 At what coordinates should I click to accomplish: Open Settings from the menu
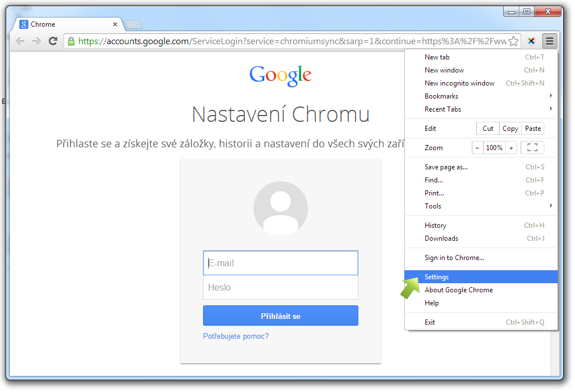tap(481, 277)
